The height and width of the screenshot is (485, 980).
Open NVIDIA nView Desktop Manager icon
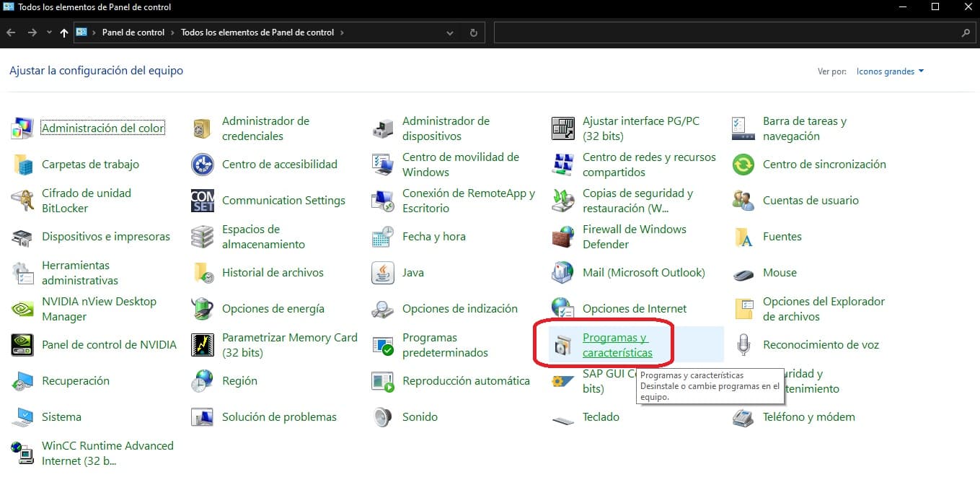(22, 309)
